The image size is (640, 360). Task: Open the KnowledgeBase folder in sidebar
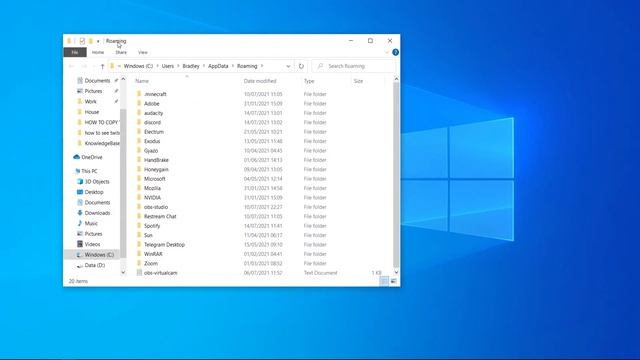pyautogui.click(x=102, y=143)
